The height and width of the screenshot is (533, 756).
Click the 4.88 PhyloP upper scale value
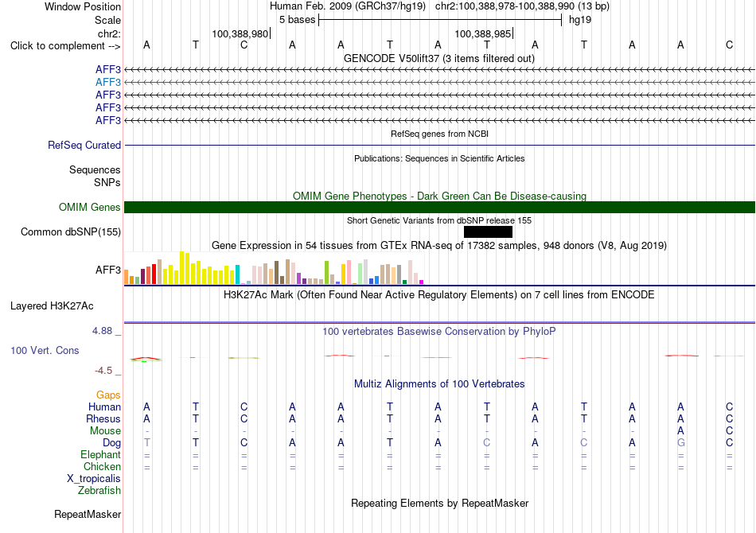point(102,331)
